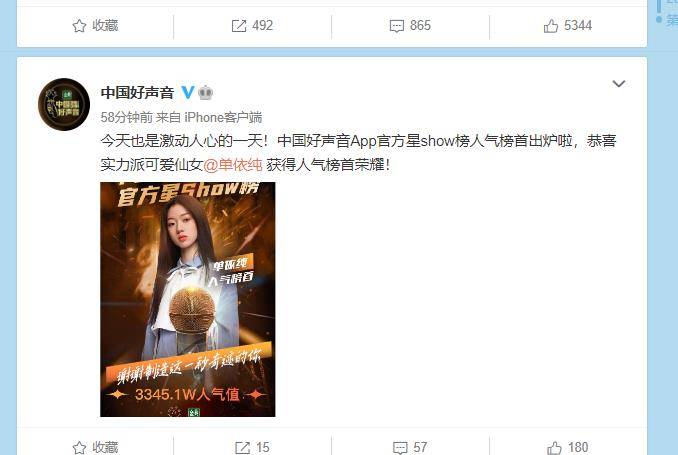Open comments on post with 865

pyautogui.click(x=410, y=26)
